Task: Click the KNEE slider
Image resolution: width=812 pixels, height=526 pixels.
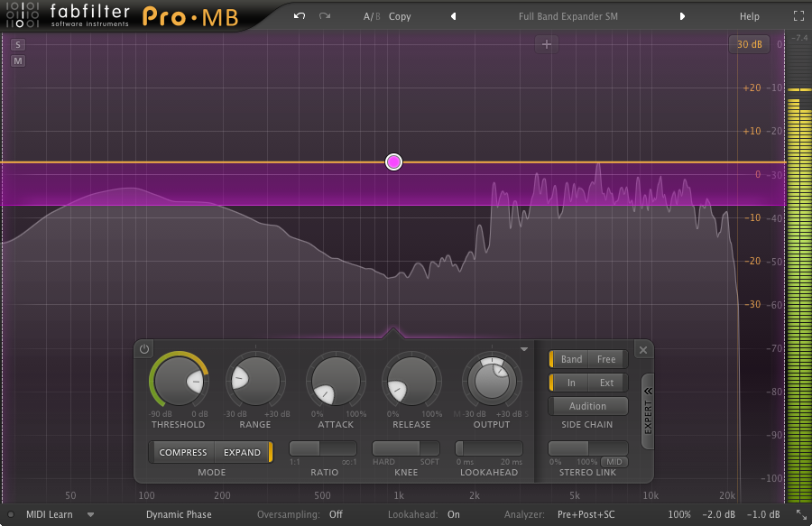Action: coord(406,448)
